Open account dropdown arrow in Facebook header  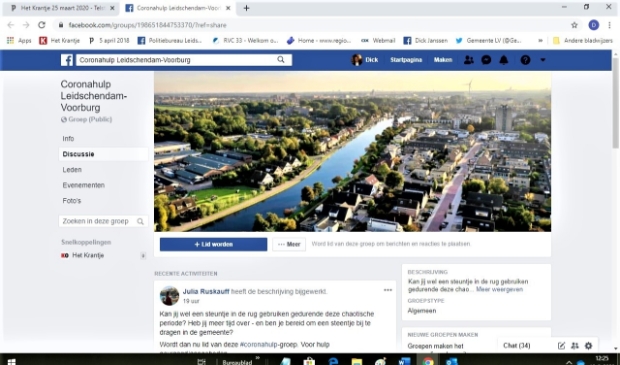click(x=543, y=60)
